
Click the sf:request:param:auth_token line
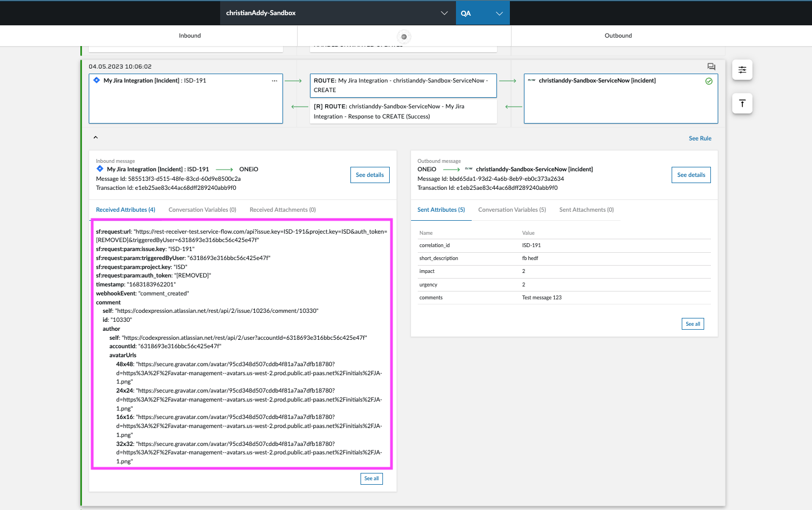point(153,275)
